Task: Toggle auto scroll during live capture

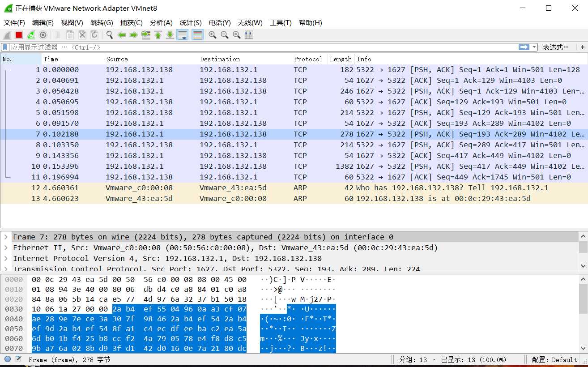Action: (182, 35)
